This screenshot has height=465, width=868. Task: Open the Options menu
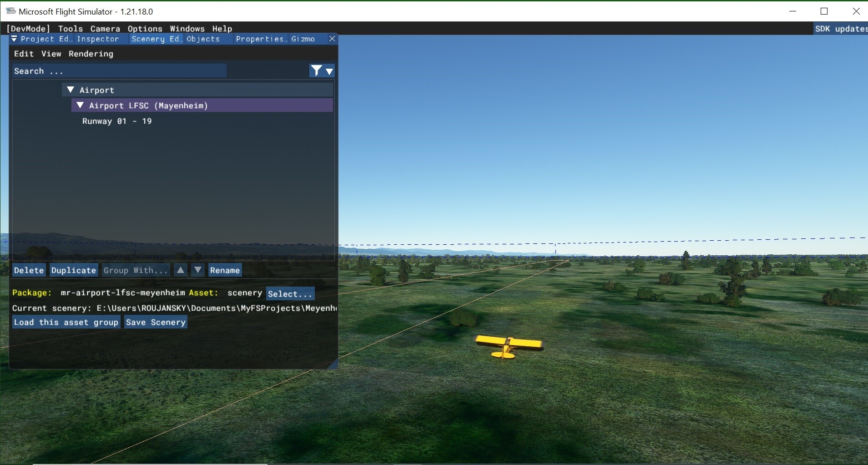pos(145,29)
